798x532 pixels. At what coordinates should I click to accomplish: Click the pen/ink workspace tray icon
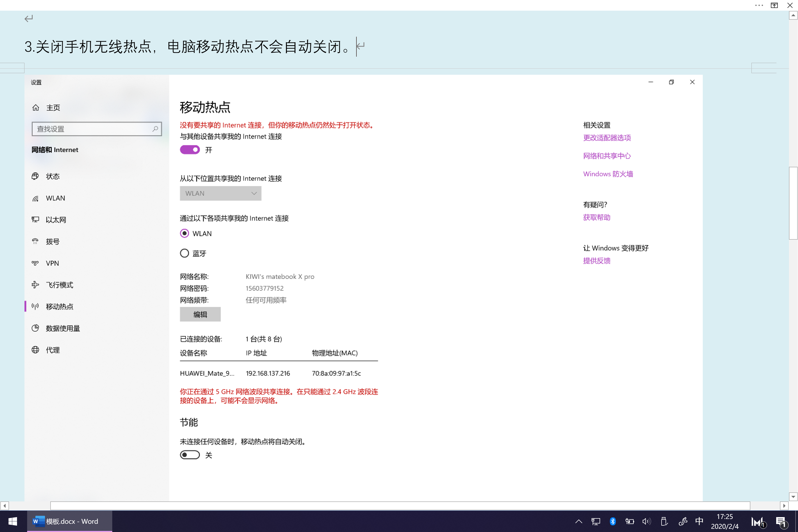click(683, 521)
